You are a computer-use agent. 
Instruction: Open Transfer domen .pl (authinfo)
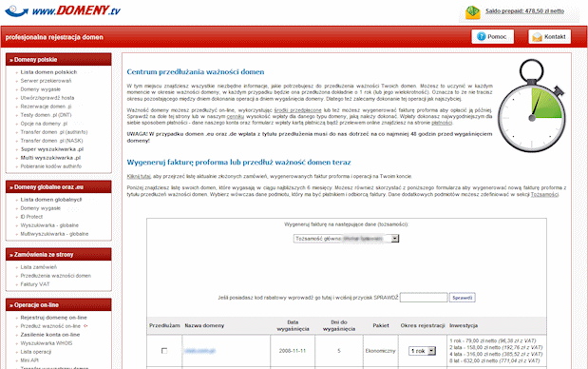coord(54,132)
